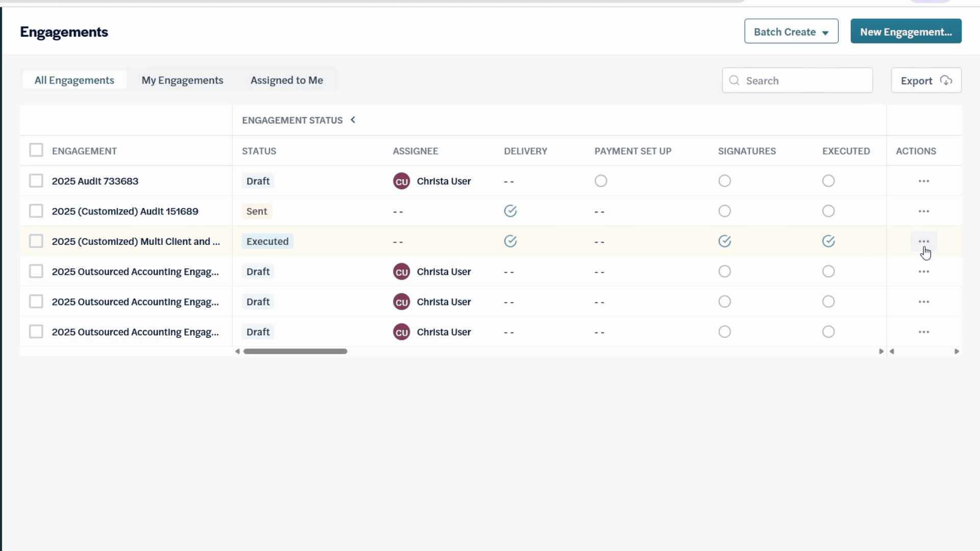980x551 pixels.
Task: Open the Batch Create dropdown
Action: pos(791,32)
